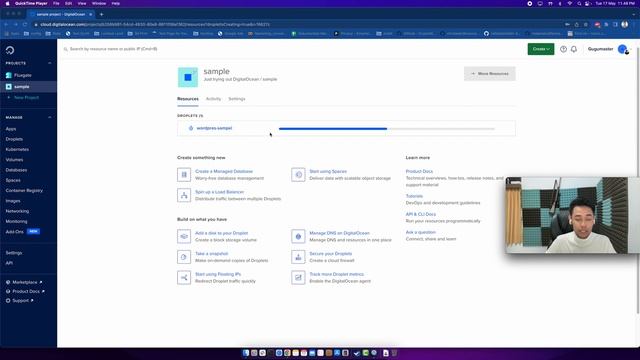Select the Fluxgate project
Viewport: 640px width, 360px height.
[22, 76]
